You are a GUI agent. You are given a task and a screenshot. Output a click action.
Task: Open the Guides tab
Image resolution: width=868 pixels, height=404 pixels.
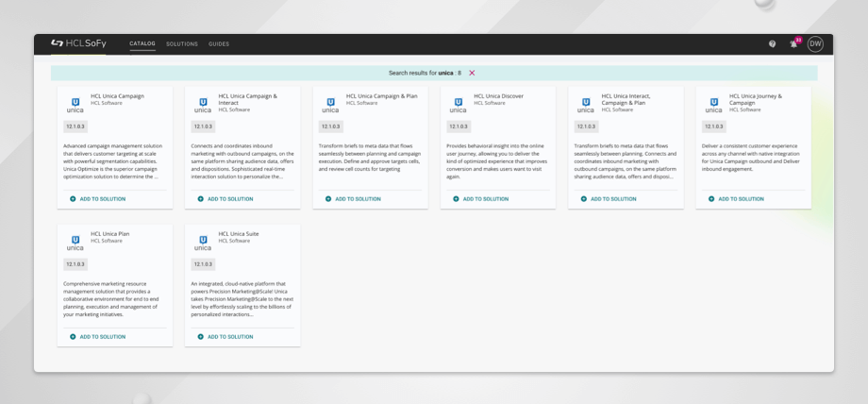(x=219, y=43)
